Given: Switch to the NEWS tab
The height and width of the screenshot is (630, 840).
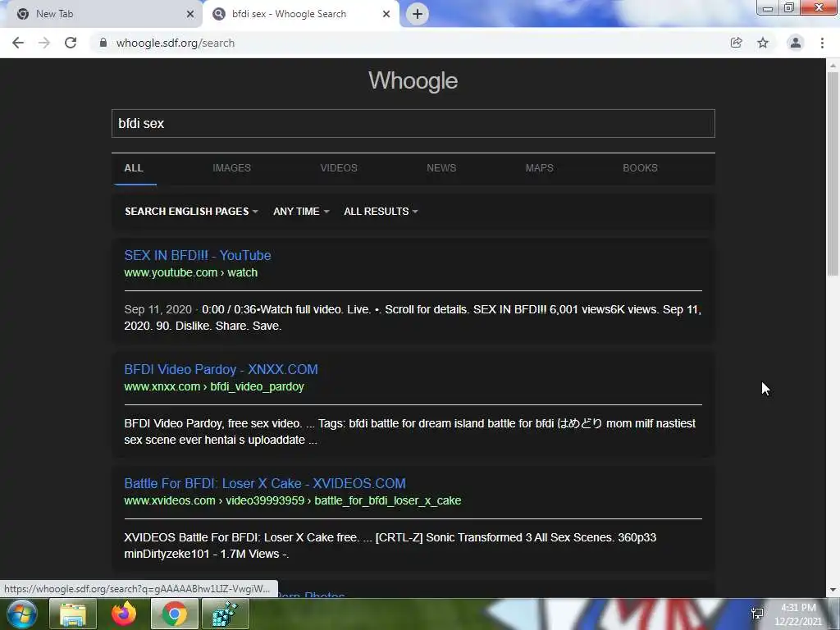Looking at the screenshot, I should tap(441, 168).
